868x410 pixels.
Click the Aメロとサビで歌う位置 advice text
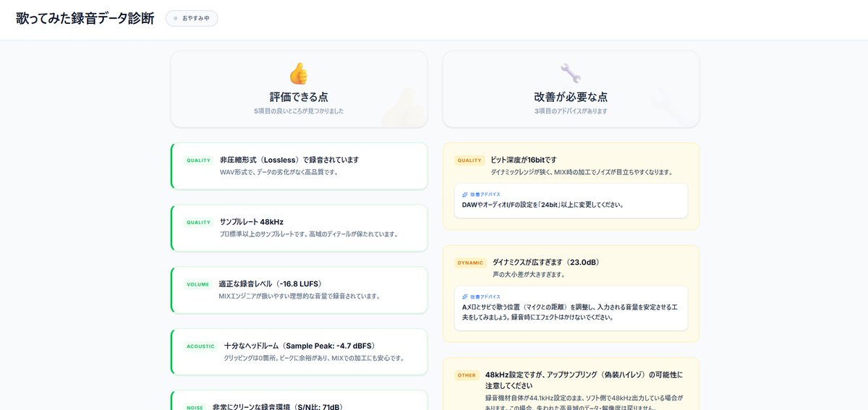pyautogui.click(x=570, y=312)
